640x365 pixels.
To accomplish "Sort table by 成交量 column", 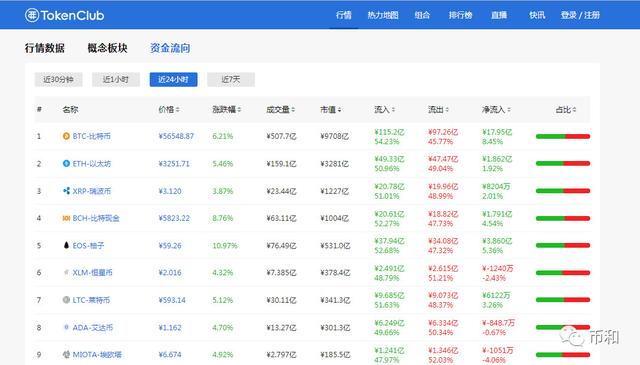I will (x=280, y=109).
